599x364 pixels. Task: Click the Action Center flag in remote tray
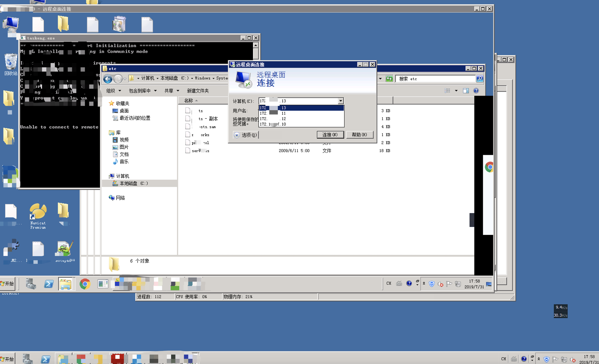pyautogui.click(x=449, y=284)
